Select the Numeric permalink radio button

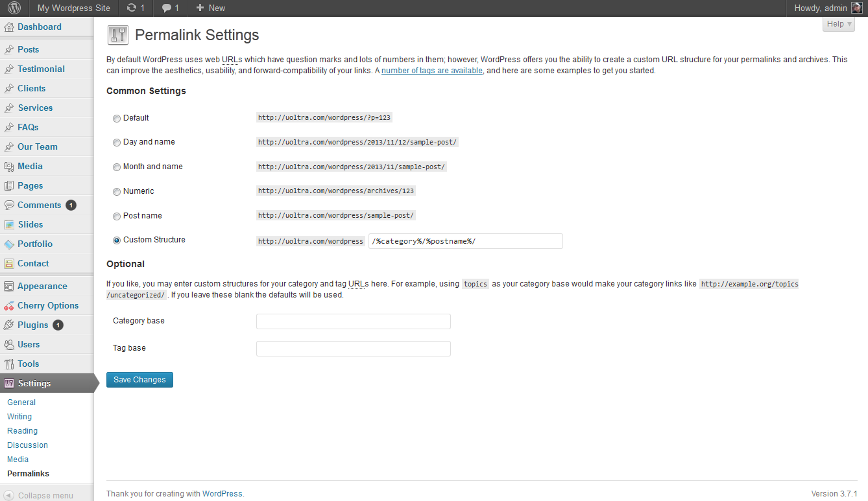tap(117, 192)
